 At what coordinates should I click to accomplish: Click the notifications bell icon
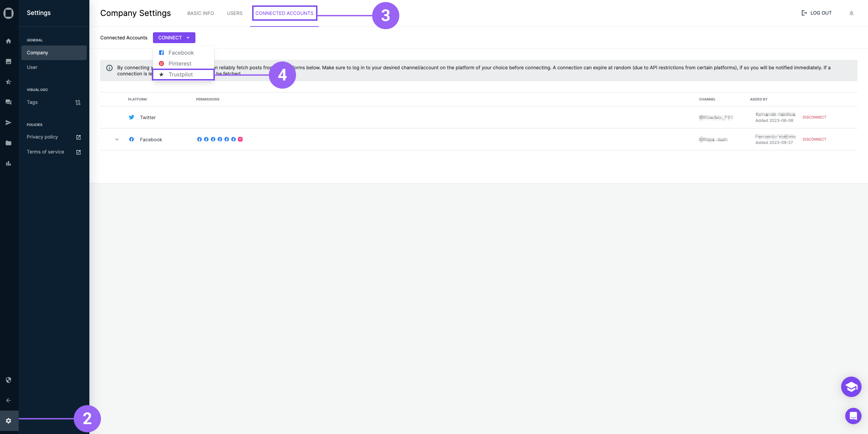coord(851,13)
